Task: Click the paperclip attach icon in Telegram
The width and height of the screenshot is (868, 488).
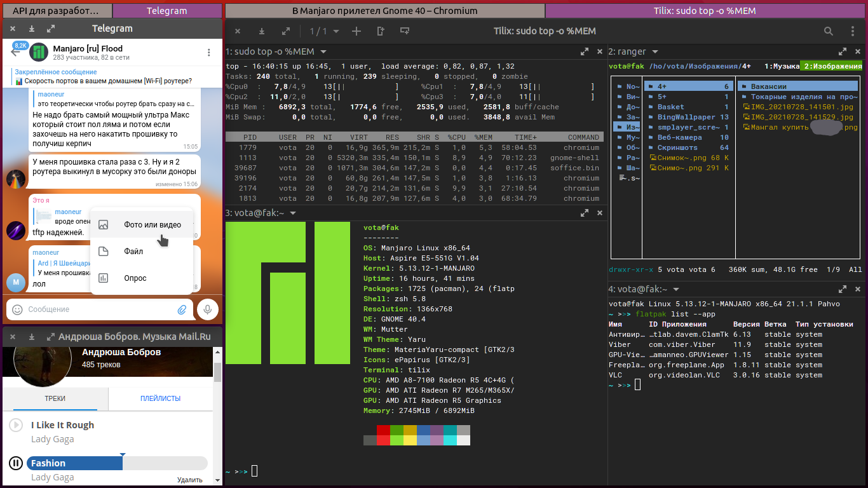Action: click(x=182, y=309)
